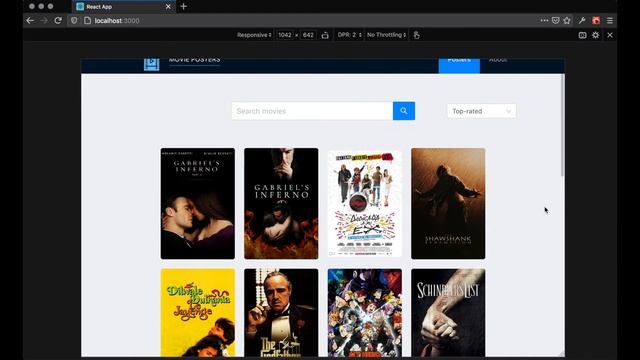The image size is (640, 360).
Task: Open the anime heroes poster
Action: [x=364, y=313]
